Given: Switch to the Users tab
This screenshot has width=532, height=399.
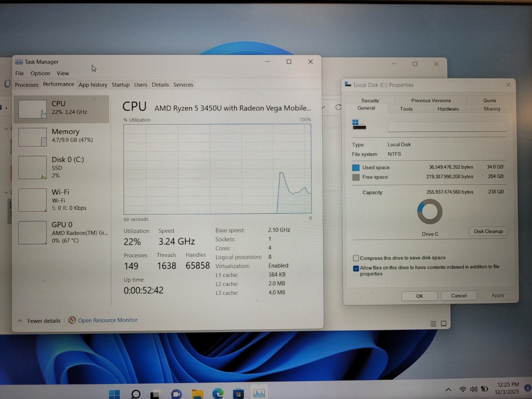Looking at the screenshot, I should click(141, 85).
